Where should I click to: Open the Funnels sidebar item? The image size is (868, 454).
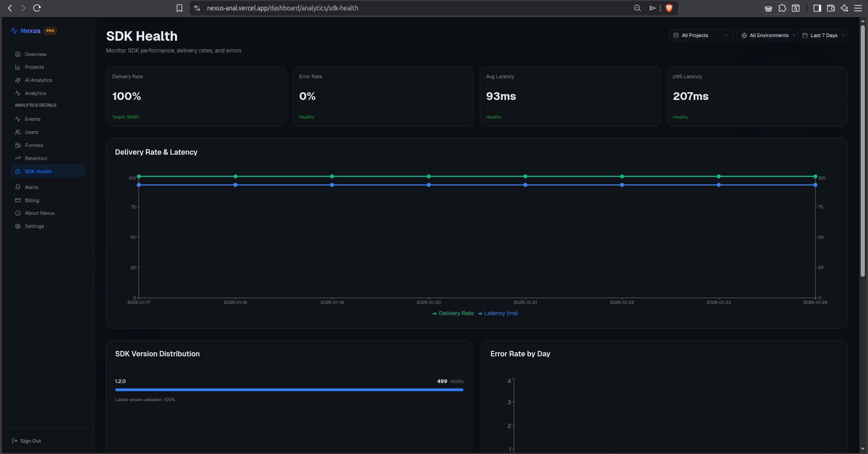click(34, 145)
